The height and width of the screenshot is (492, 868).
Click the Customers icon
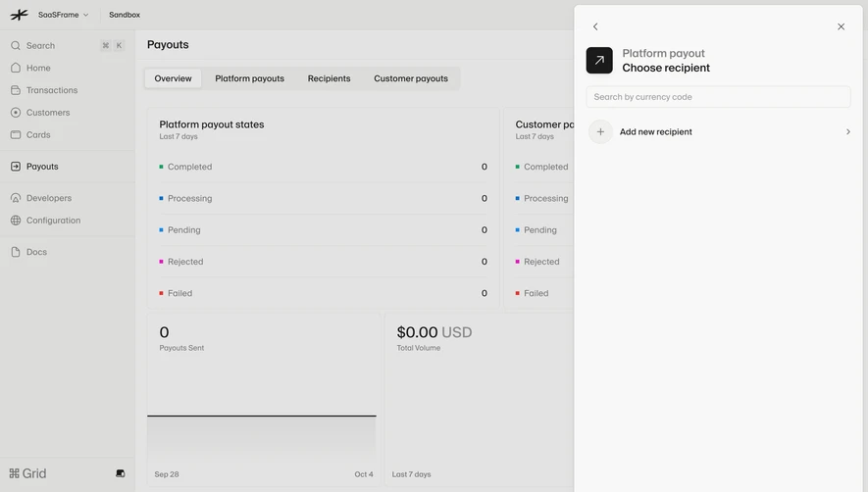click(16, 113)
